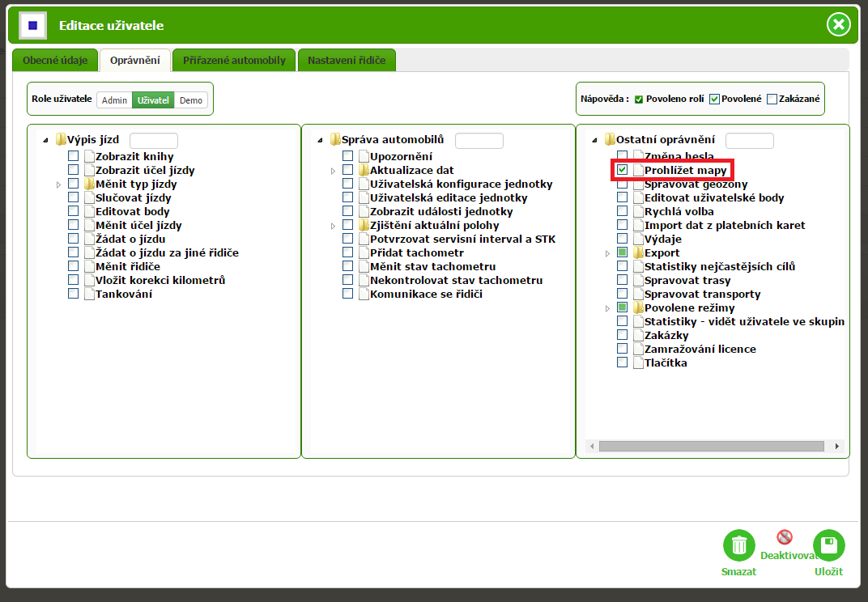Click the Výpis jízd folder icon
The width and height of the screenshot is (868, 602).
[x=61, y=140]
